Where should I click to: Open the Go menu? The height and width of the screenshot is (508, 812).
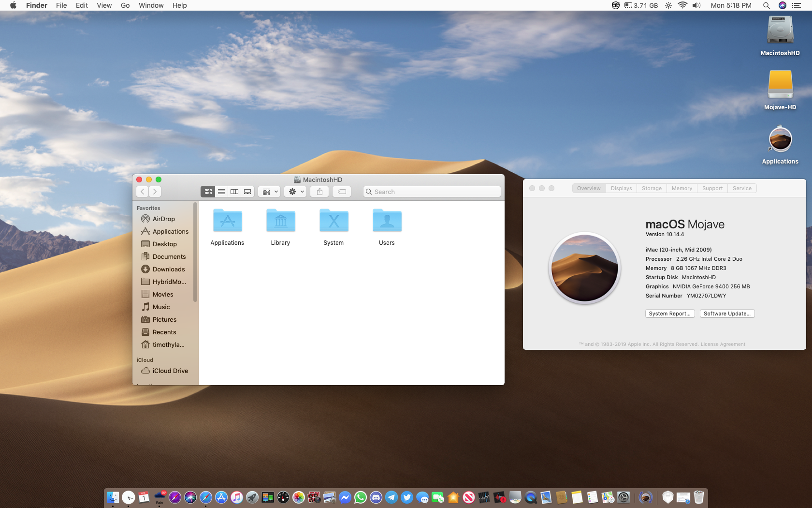pos(125,5)
